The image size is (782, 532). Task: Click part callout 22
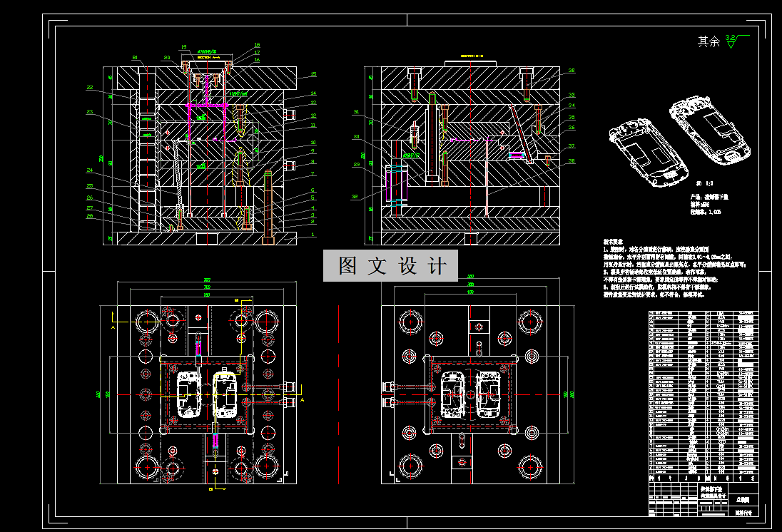[90, 88]
